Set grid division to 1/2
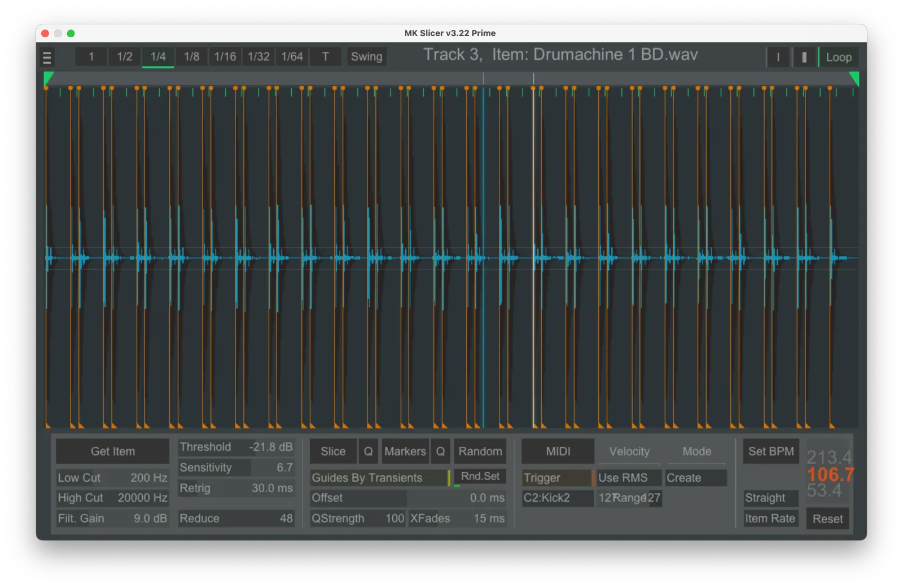This screenshot has height=588, width=903. tap(125, 56)
